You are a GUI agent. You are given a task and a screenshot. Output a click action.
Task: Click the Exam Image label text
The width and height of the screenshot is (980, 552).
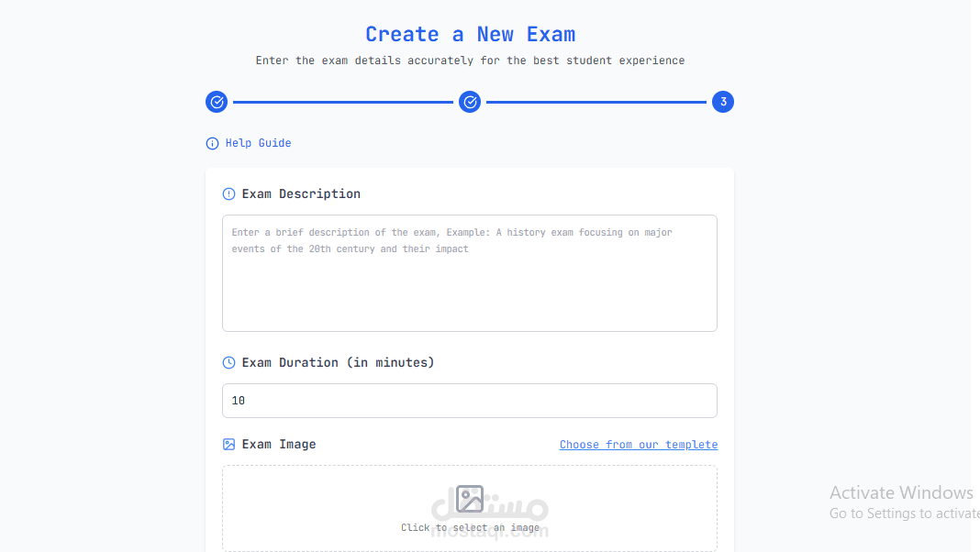279,445
